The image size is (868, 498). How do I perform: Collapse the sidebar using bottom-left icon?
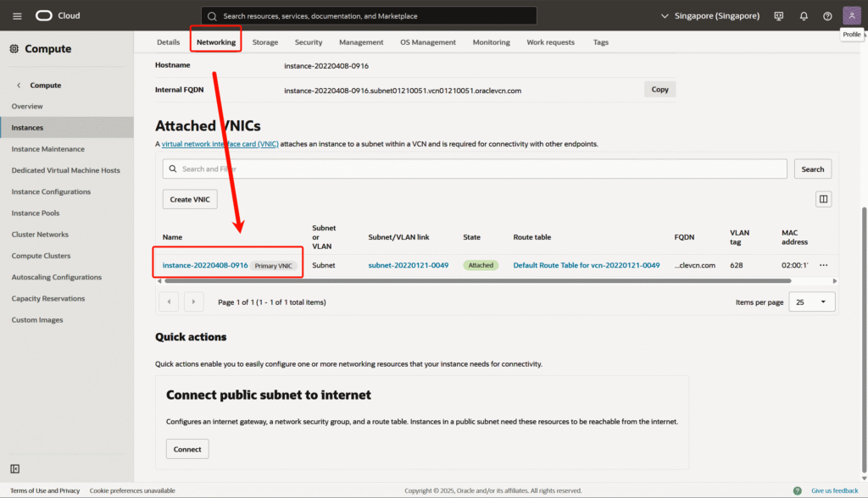pyautogui.click(x=15, y=469)
